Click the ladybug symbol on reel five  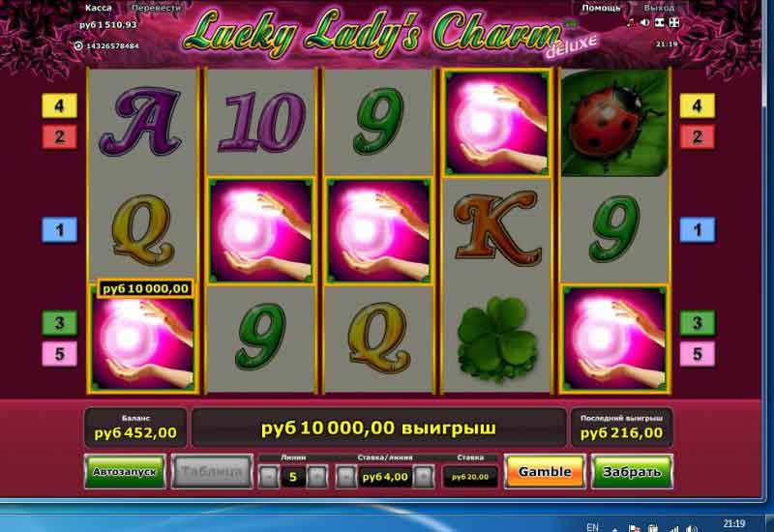614,123
